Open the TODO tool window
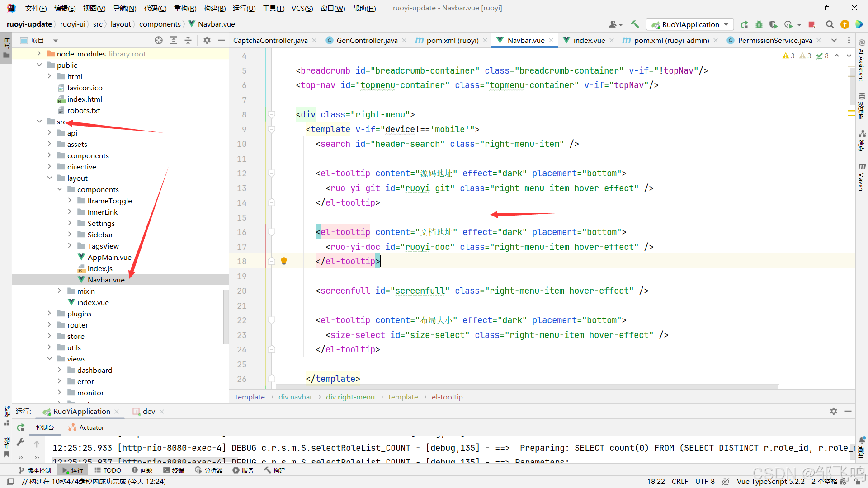The height and width of the screenshot is (488, 868). (x=108, y=470)
